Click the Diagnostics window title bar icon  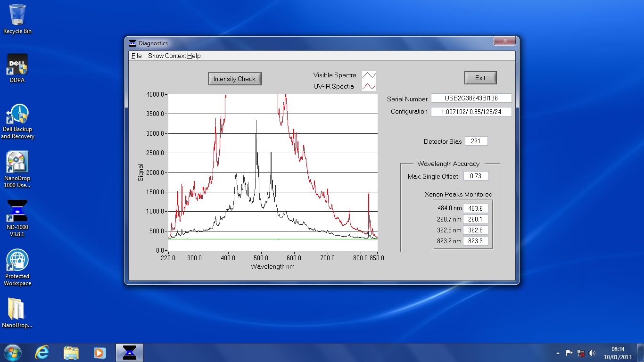132,43
